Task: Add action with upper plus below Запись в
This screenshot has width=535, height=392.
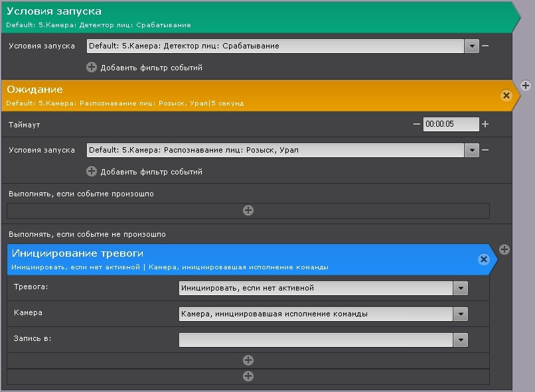Action: coord(248,360)
